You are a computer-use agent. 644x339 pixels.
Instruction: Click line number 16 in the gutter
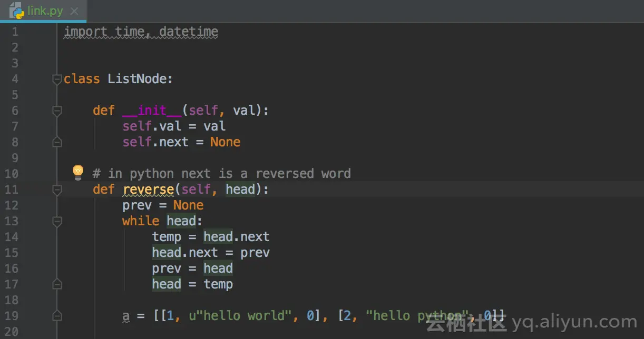(x=12, y=268)
